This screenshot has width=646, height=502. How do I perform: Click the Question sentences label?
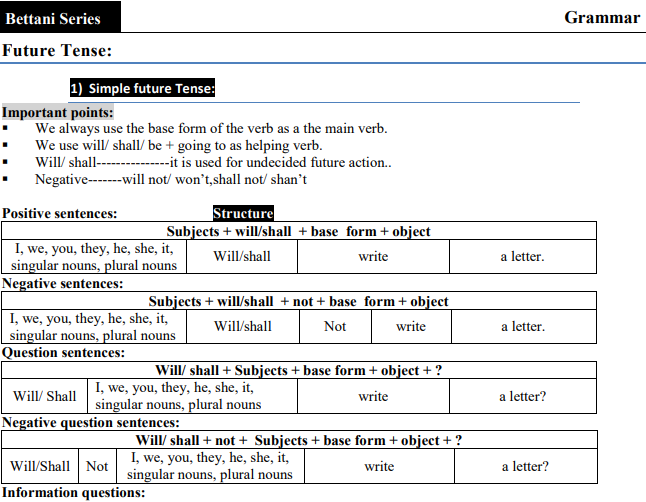64,352
